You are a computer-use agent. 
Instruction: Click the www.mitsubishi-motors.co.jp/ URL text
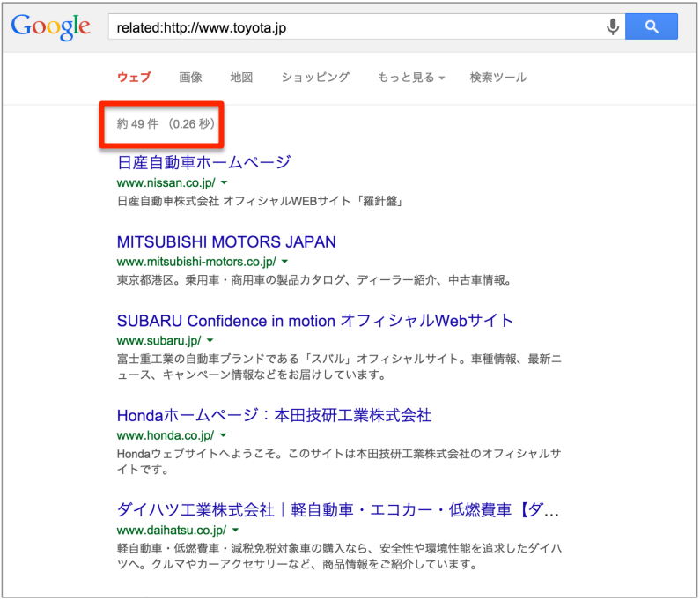(x=196, y=262)
